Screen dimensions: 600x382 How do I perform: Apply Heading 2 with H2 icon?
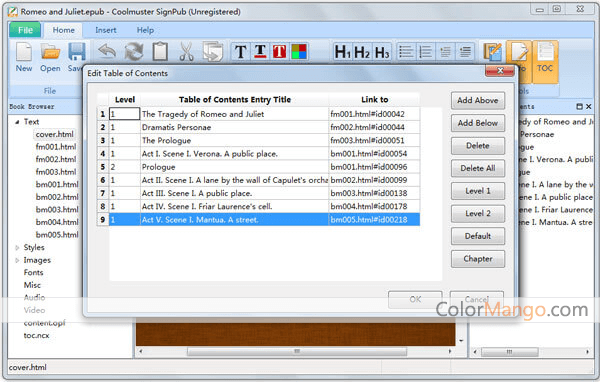coord(362,52)
